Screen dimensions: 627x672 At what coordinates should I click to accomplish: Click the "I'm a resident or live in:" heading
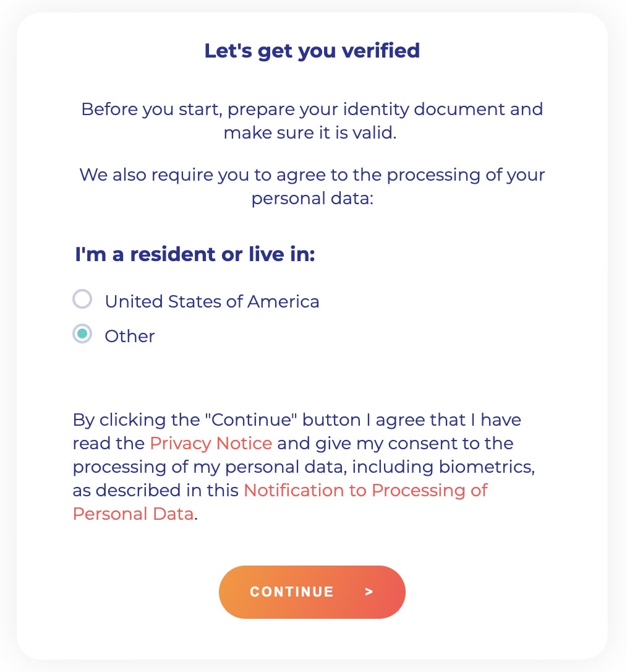tap(195, 255)
